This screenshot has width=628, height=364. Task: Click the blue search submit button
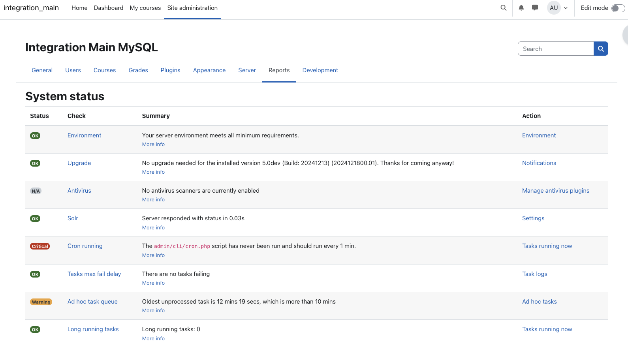click(601, 49)
